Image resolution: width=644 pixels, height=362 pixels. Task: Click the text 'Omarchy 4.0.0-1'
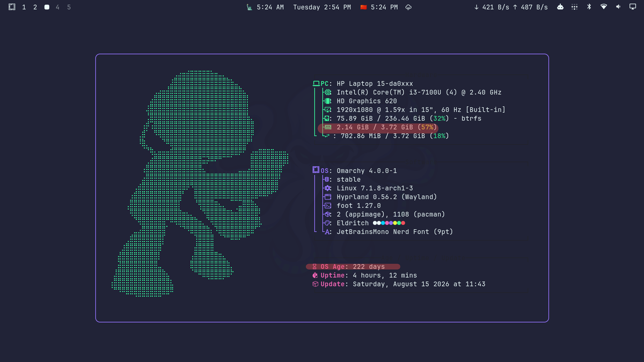point(367,171)
